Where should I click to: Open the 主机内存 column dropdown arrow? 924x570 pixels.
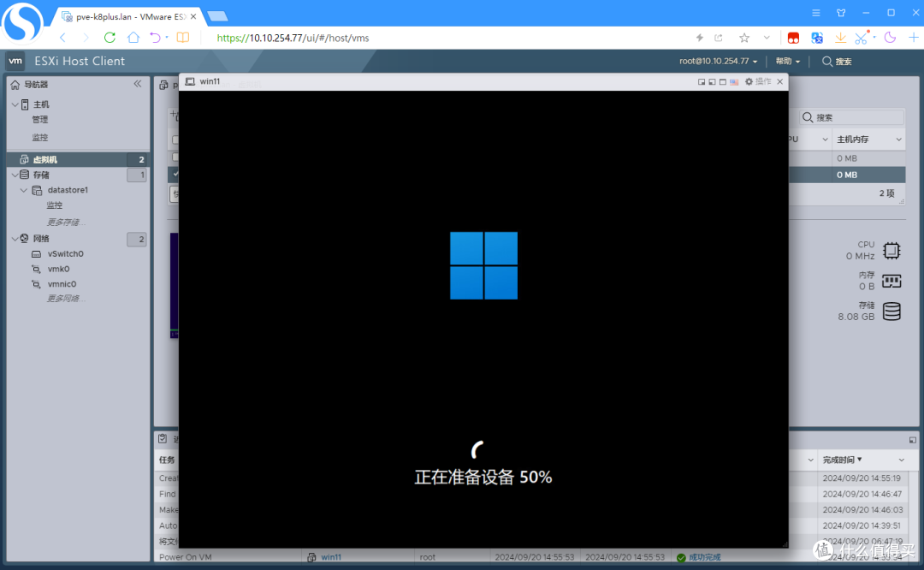(898, 140)
